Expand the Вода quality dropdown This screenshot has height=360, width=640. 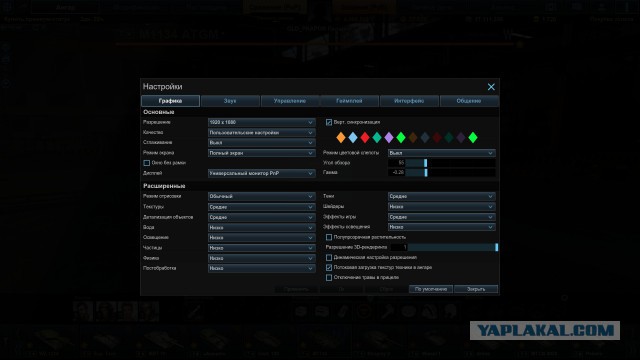pyautogui.click(x=262, y=227)
